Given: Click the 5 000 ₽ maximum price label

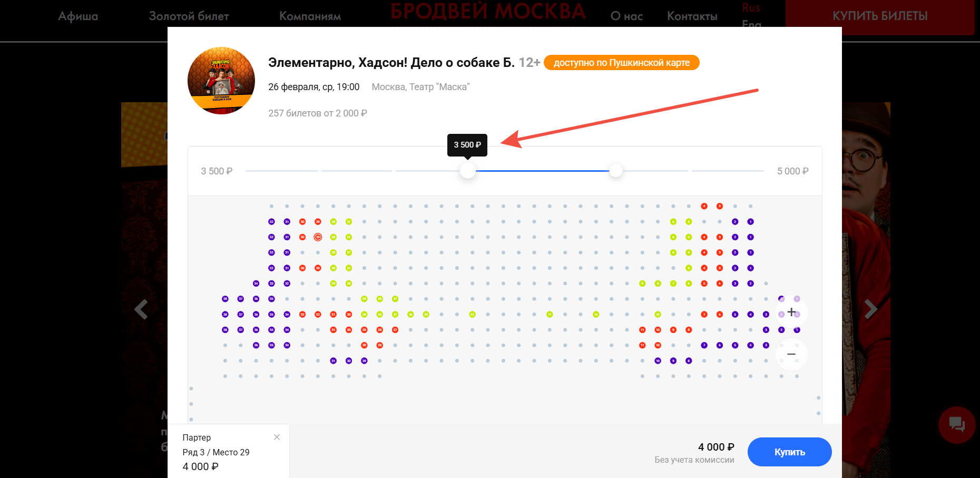Looking at the screenshot, I should pyautogui.click(x=793, y=171).
